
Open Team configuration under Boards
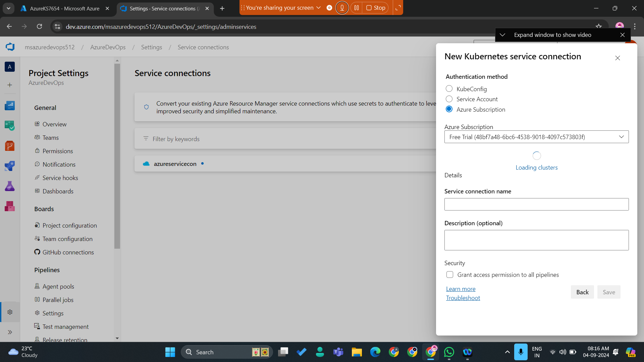click(x=67, y=239)
